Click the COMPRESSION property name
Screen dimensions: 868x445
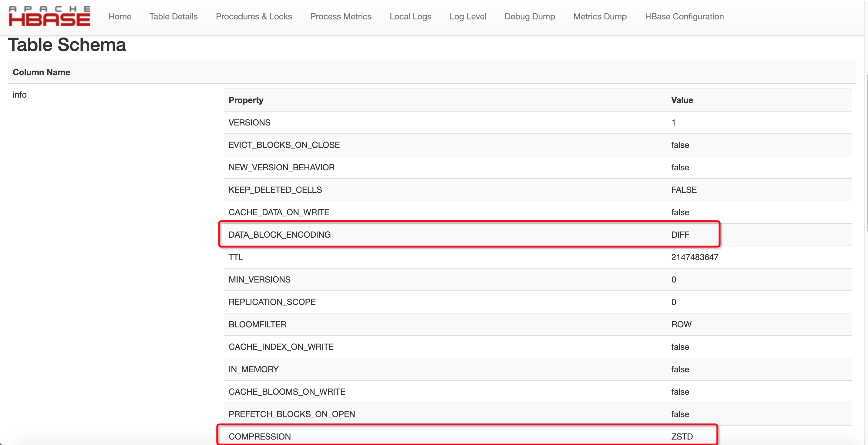(x=259, y=436)
